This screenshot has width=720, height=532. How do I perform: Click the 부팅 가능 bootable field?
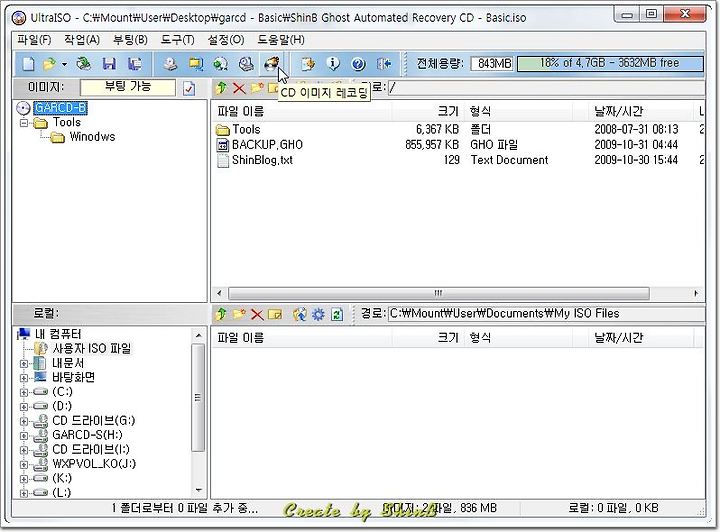click(x=128, y=88)
